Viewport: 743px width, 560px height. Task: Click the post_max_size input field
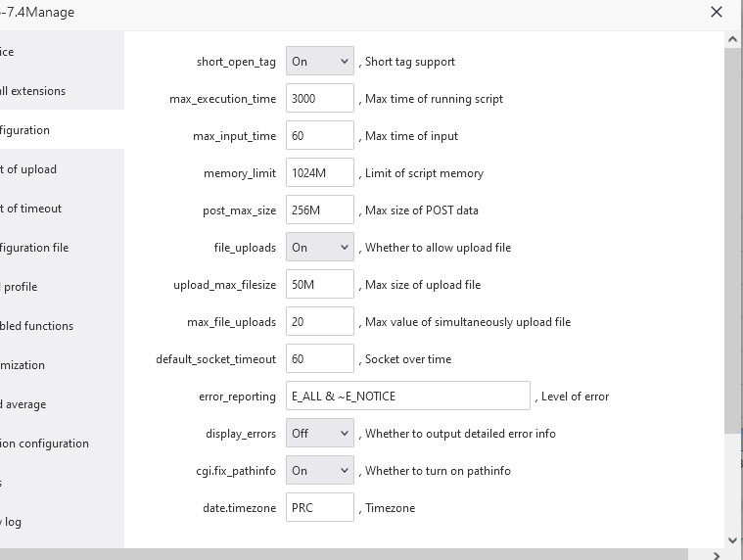tap(320, 210)
